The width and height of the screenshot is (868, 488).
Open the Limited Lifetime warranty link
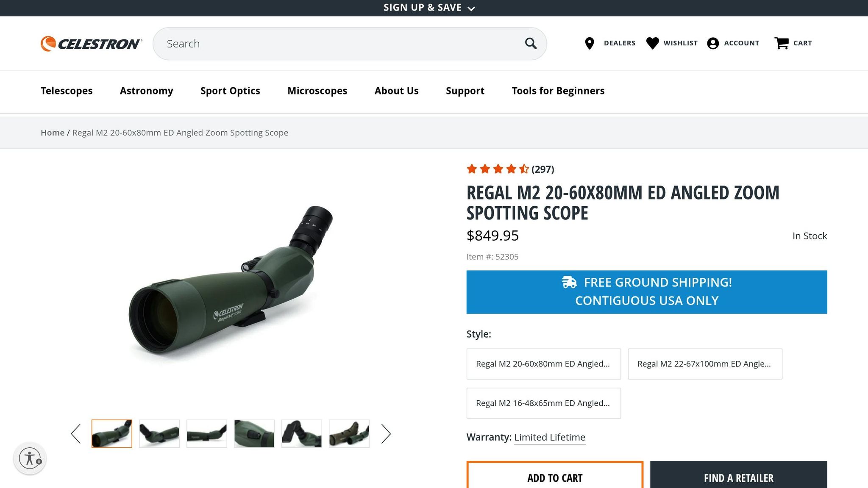click(x=549, y=437)
